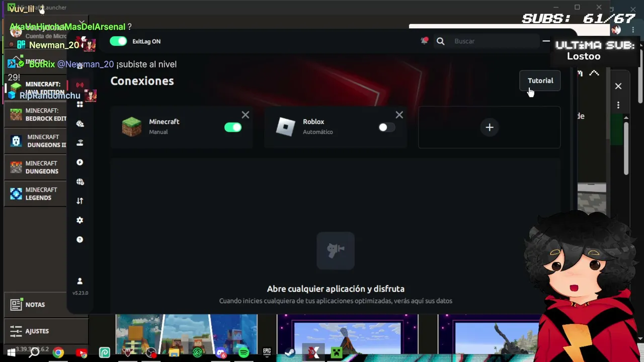The height and width of the screenshot is (362, 644).
Task: Open the user account profile icon
Action: (79, 281)
